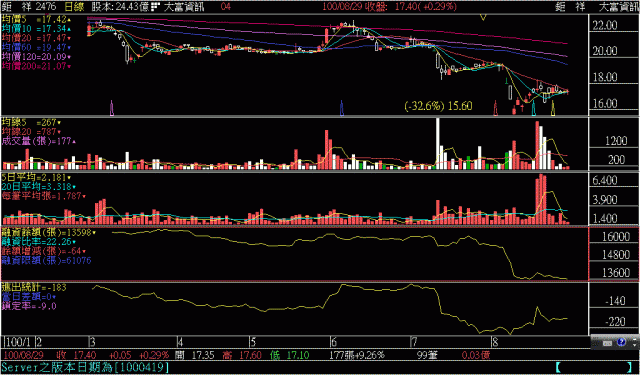This screenshot has width=640, height=375.
Task: Click the blue marker below the price chart
Action: click(342, 108)
